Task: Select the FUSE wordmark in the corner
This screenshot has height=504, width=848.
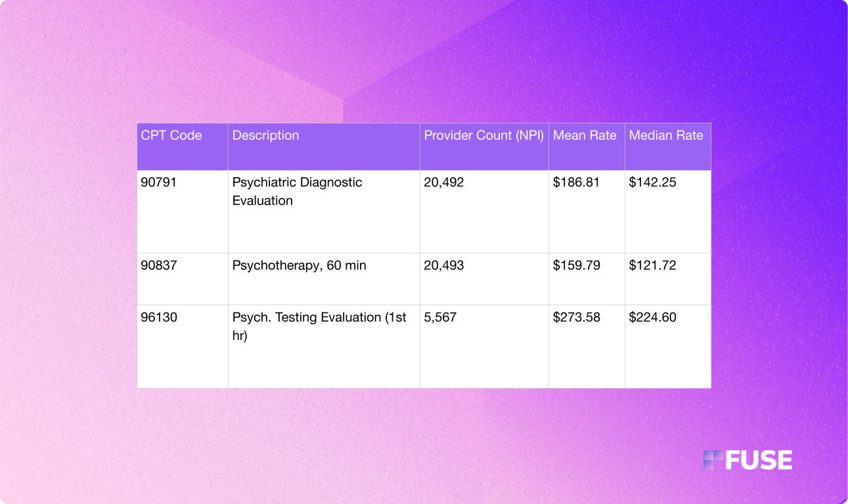Action: point(759,460)
